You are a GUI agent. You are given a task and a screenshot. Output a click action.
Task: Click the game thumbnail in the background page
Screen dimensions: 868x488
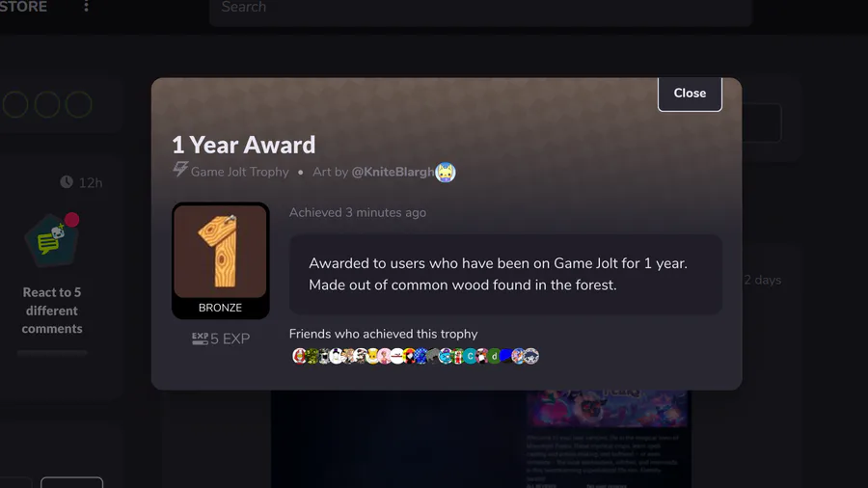[608, 408]
